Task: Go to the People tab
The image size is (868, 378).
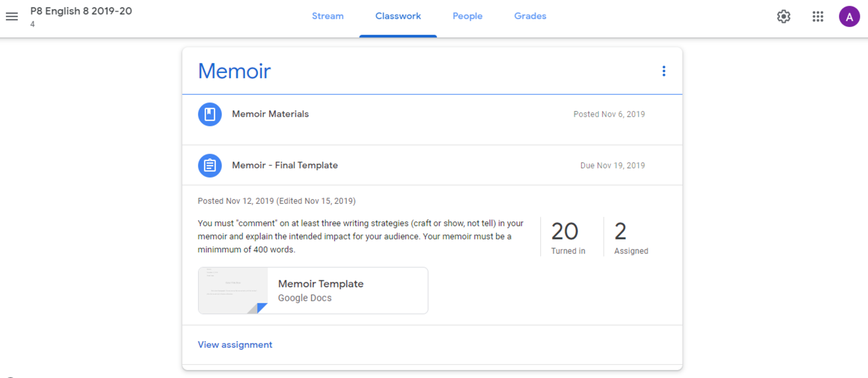Action: (467, 16)
